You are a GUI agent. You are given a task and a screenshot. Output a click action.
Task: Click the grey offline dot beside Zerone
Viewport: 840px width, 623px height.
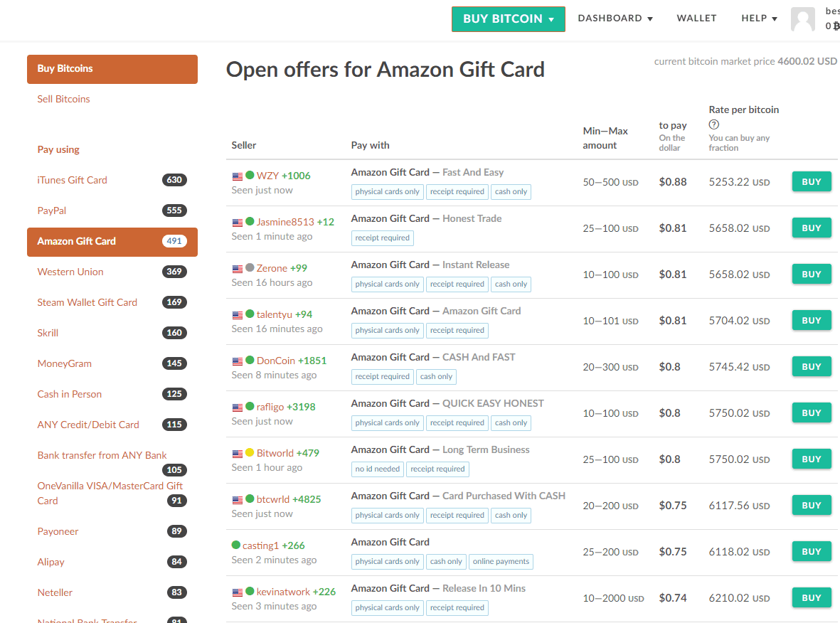250,267
